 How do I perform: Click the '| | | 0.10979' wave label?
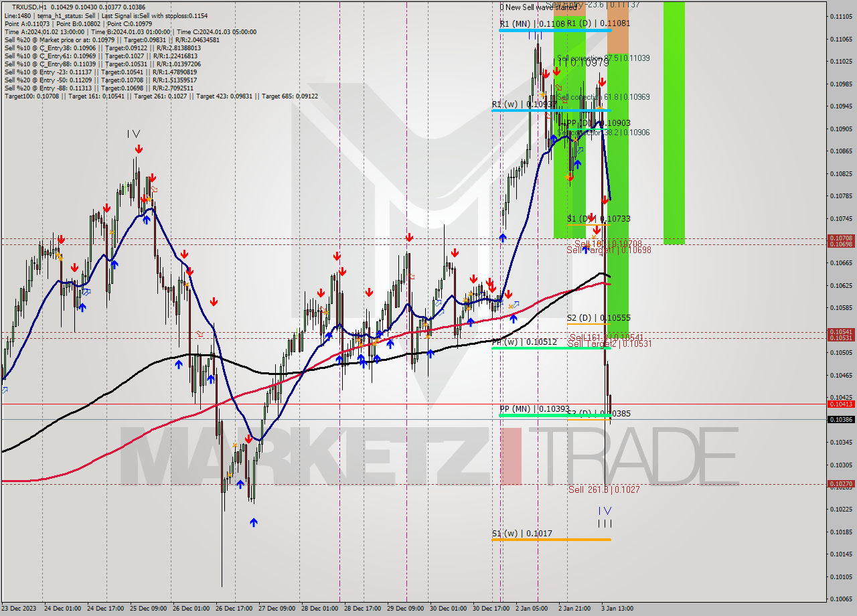pos(581,62)
